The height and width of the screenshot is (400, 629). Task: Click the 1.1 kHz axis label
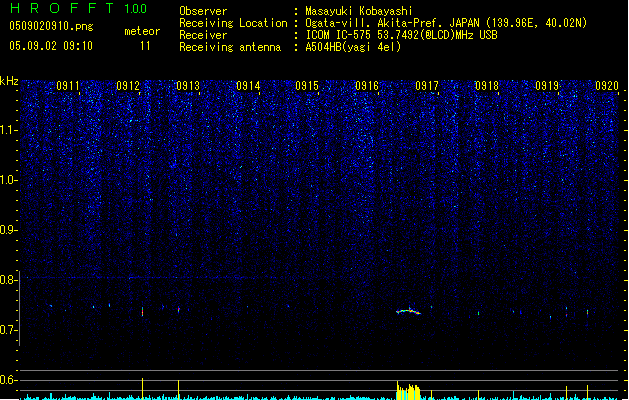click(9, 130)
